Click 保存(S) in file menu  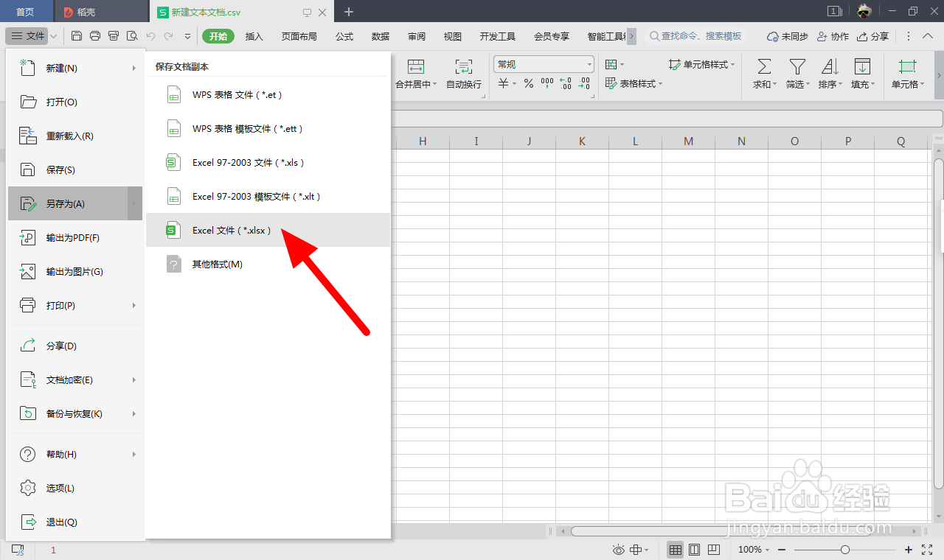[74, 170]
